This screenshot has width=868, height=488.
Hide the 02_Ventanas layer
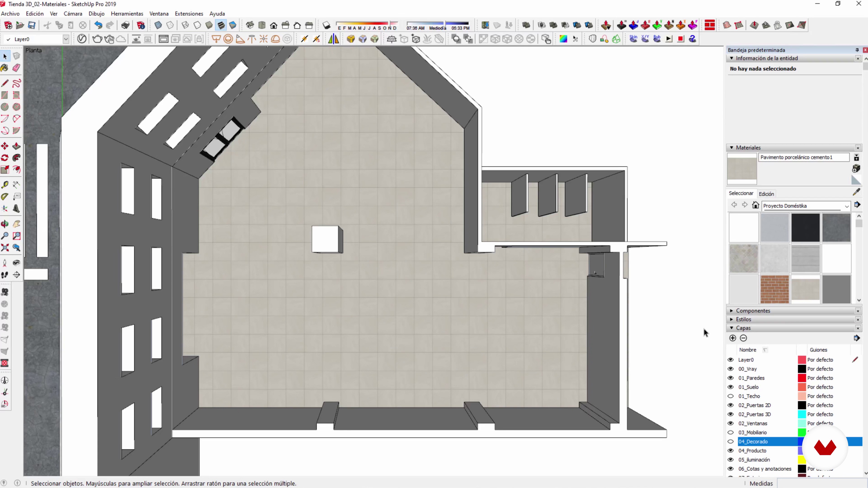[x=731, y=423]
